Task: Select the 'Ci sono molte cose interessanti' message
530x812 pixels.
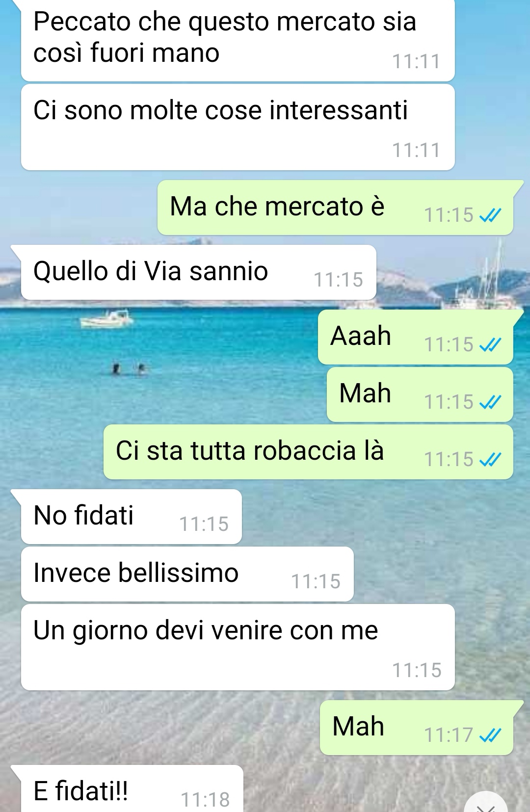Action: [238, 127]
